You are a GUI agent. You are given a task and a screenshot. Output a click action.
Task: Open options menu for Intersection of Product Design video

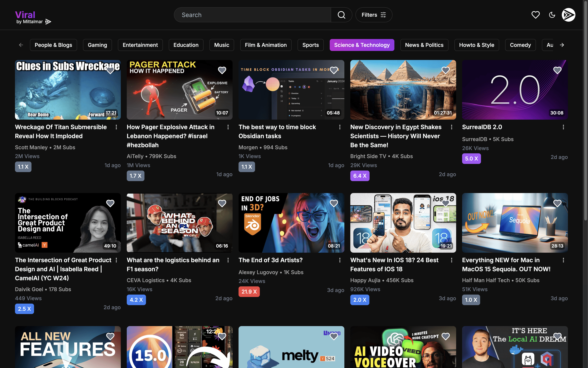116,260
